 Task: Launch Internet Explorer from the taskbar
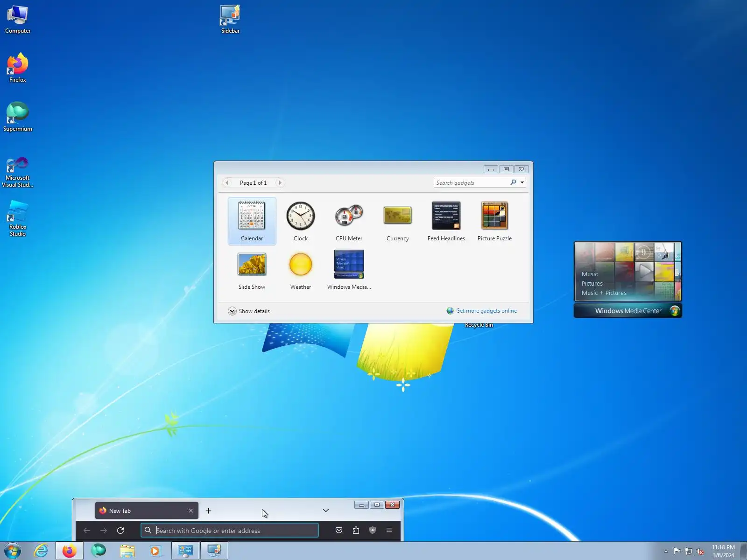click(41, 551)
